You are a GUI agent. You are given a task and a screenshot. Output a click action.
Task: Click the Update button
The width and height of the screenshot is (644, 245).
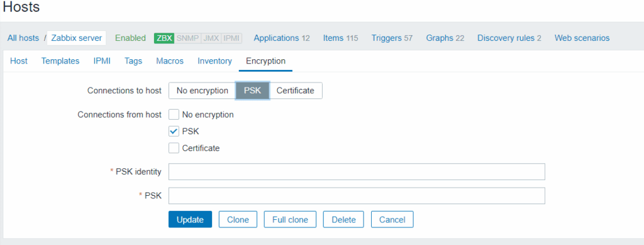(190, 220)
